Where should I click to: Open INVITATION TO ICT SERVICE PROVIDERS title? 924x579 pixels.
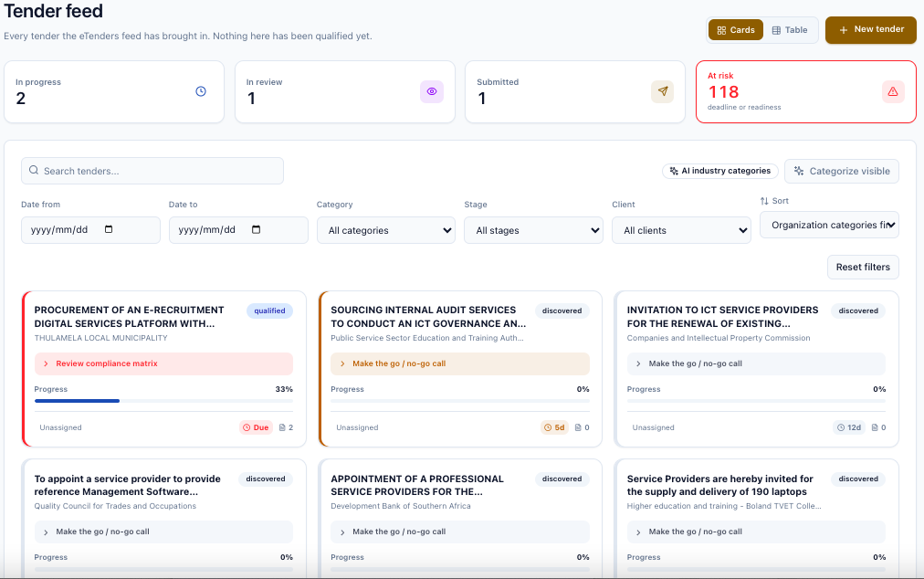[x=722, y=317]
